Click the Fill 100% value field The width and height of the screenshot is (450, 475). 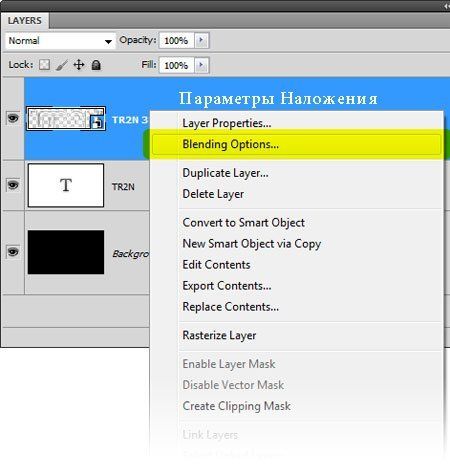(176, 65)
